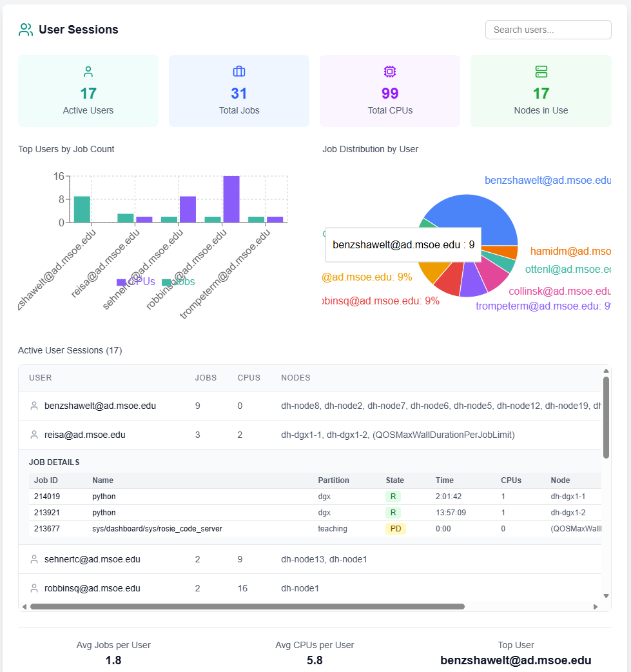Click user icon beside benzshawelt@ad.msoe.edu row

click(34, 406)
